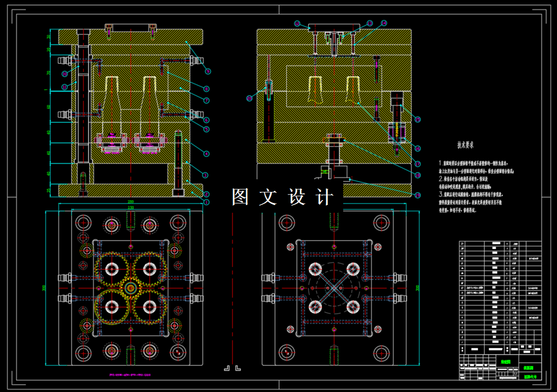Click part balloon number 16

[x=417, y=149]
